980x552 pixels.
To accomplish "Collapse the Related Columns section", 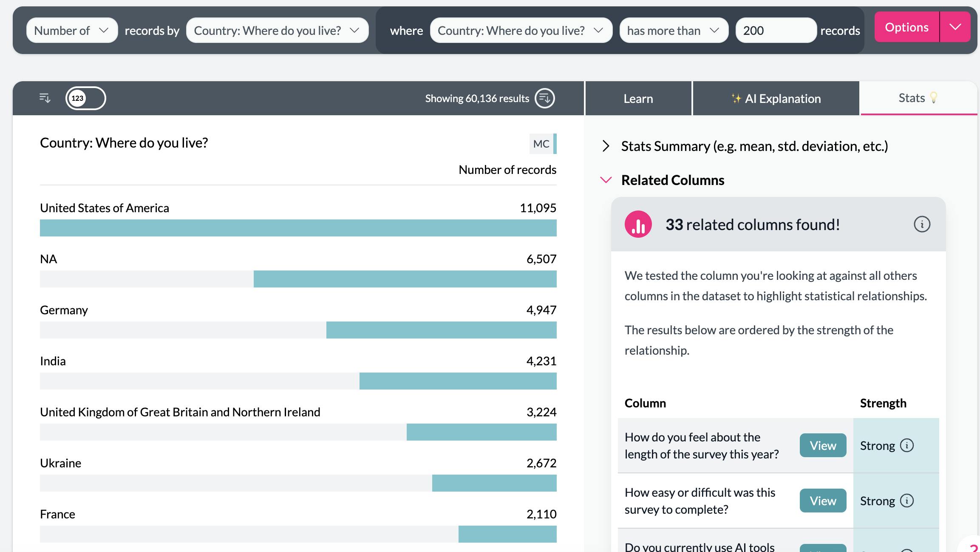I will pyautogui.click(x=606, y=180).
